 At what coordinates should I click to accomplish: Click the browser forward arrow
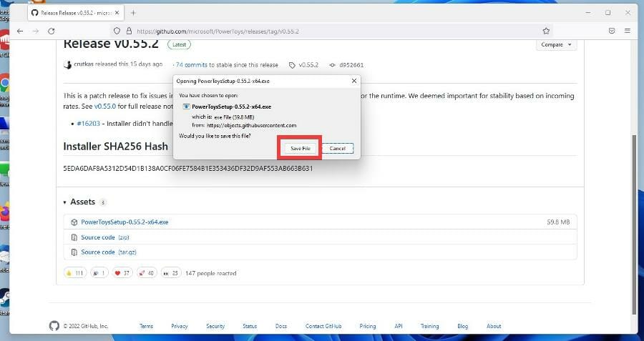tap(35, 31)
